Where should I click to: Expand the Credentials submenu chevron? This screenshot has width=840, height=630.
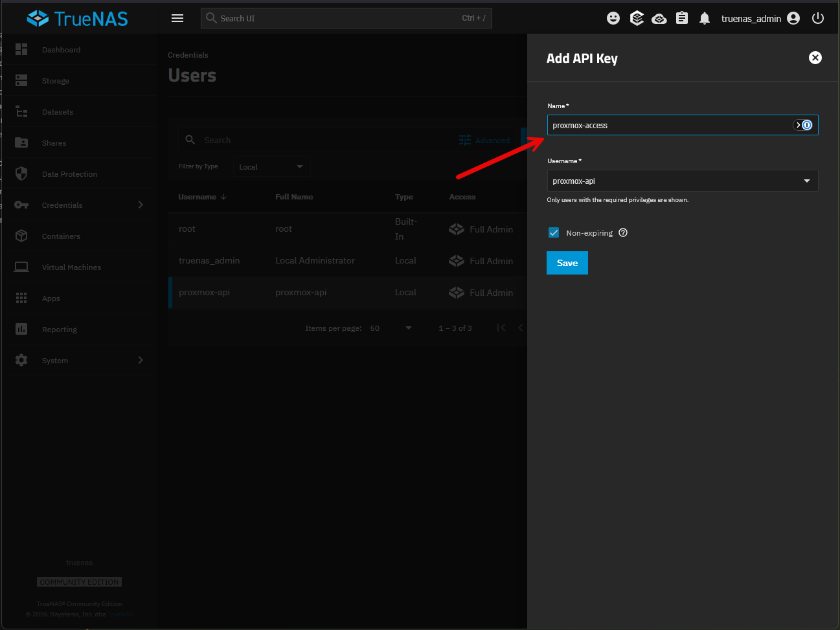point(141,205)
